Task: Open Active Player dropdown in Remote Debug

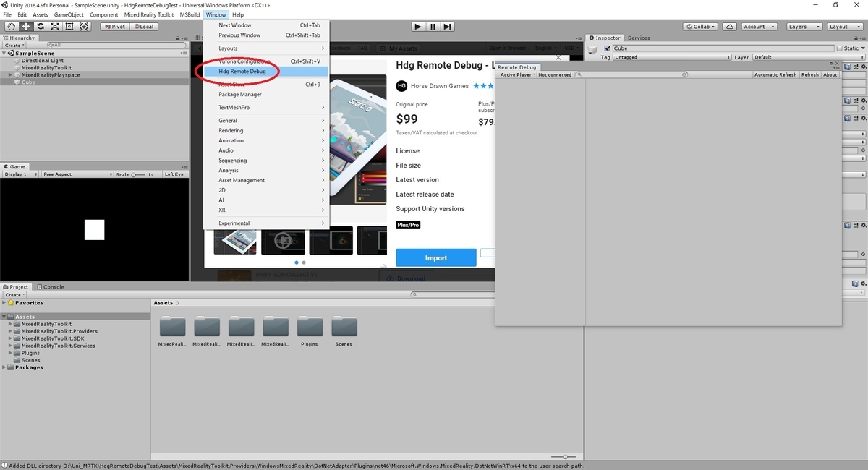Action: 516,74
